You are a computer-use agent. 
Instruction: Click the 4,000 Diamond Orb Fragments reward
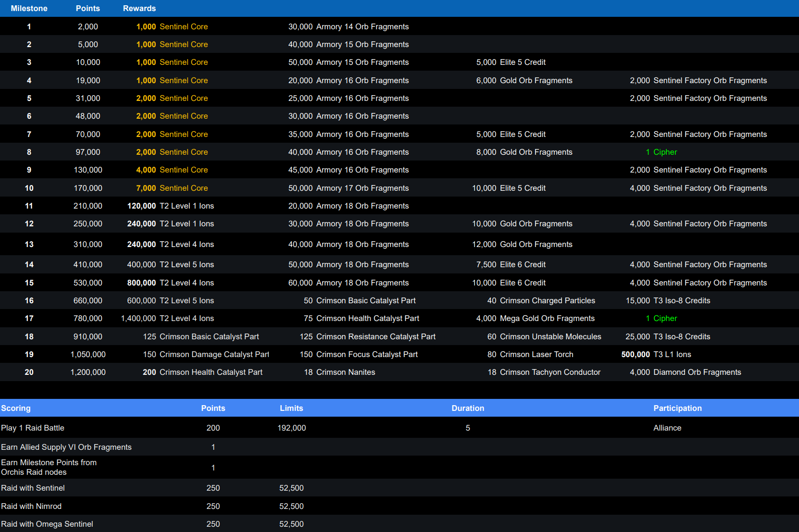tap(686, 372)
